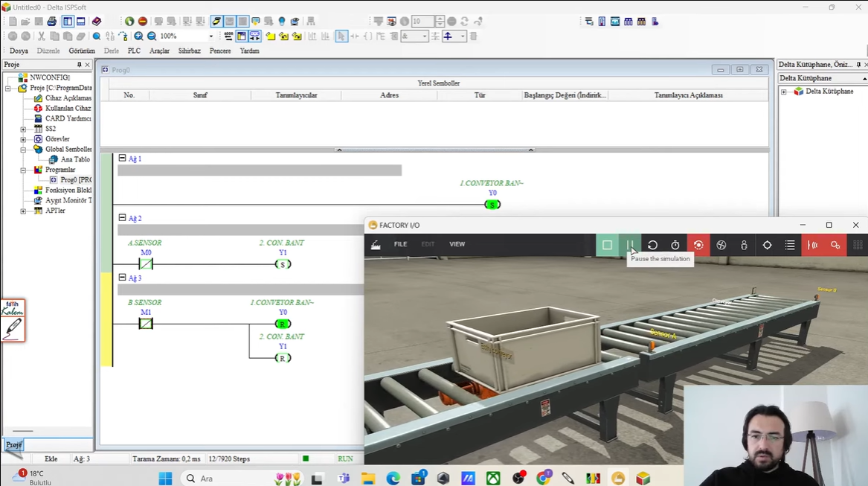Toggle sensor tags in Factory I/O

point(813,245)
